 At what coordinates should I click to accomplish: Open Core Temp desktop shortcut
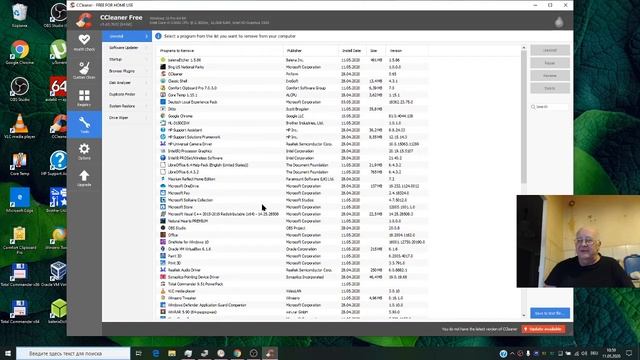pos(20,163)
